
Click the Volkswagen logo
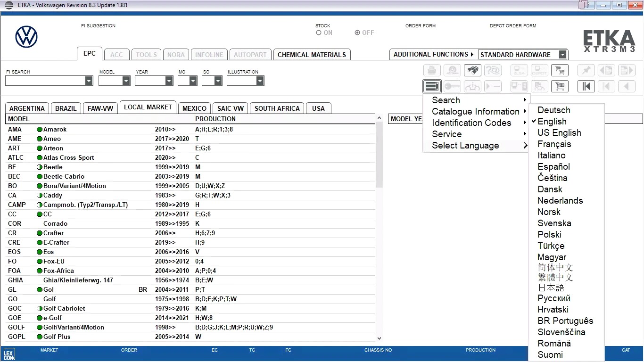click(x=26, y=37)
